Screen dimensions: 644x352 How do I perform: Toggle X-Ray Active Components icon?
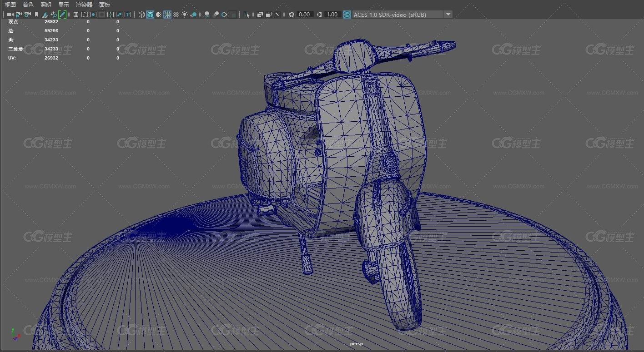[269, 15]
